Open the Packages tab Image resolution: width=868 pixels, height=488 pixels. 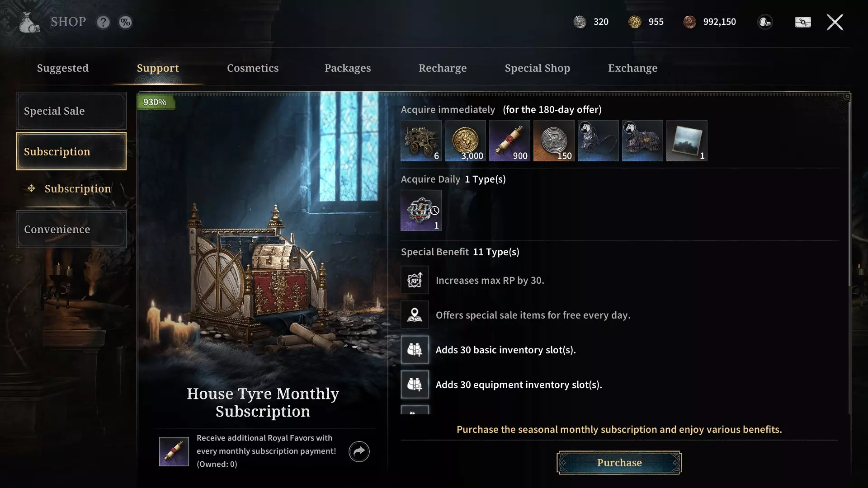(348, 68)
